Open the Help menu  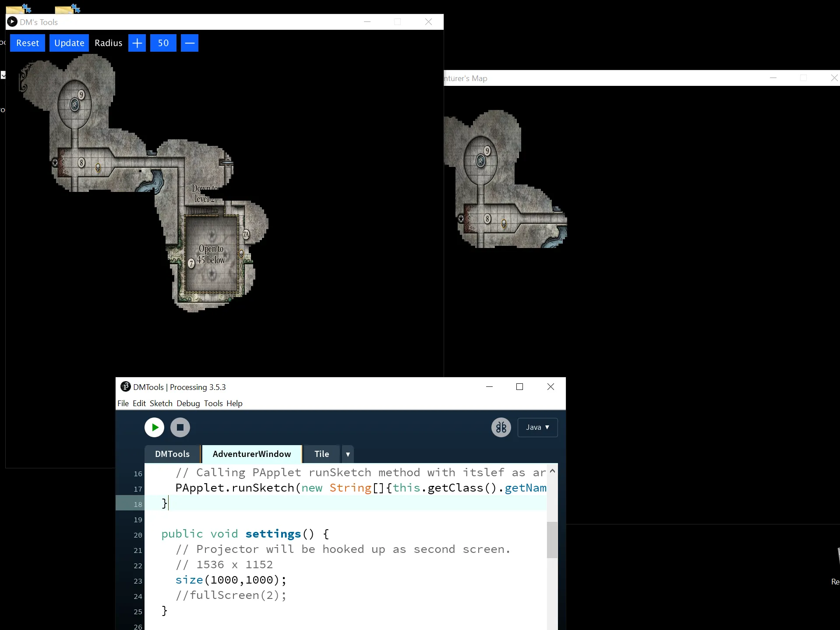tap(234, 403)
